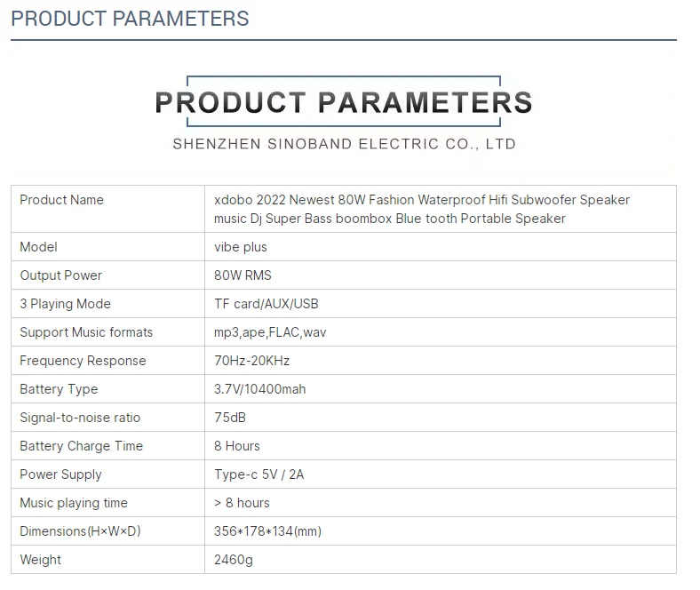Click the 'vibe plus' model value

(241, 247)
